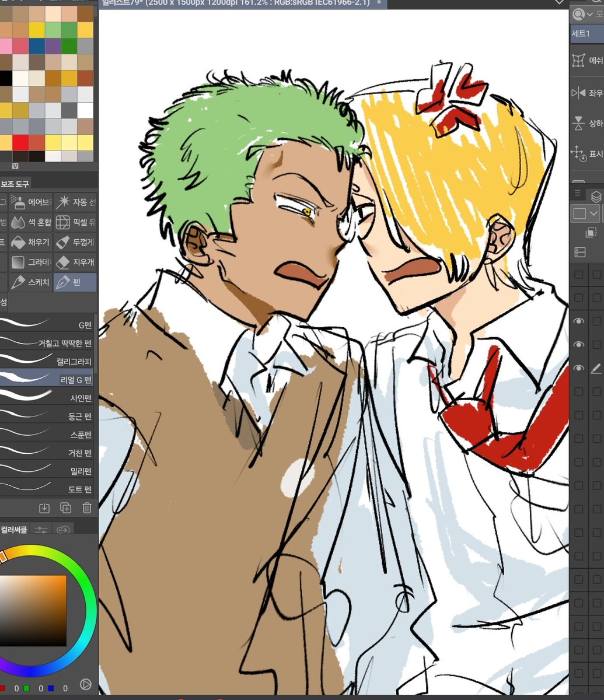The height and width of the screenshot is (700, 604).
Task: Click the duplicate sub tool icon
Action: (65, 508)
